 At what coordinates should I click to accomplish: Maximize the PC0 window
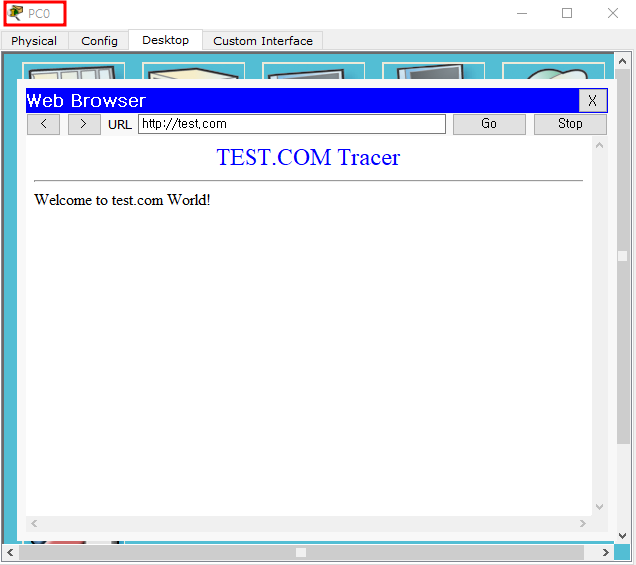click(567, 13)
